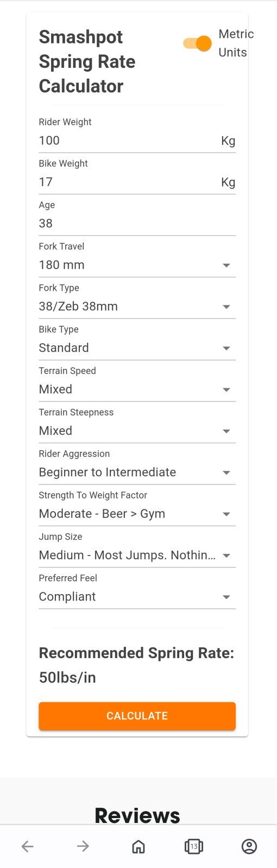The height and width of the screenshot is (868, 277).
Task: Click the orange Calculate button
Action: [137, 716]
